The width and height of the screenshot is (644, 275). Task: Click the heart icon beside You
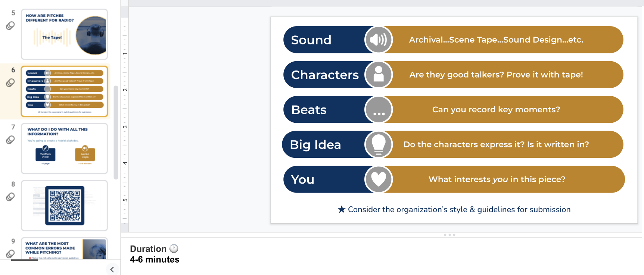point(379,179)
